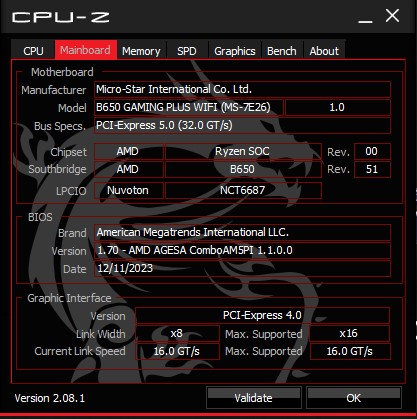Minimize the CPU-Z window
417x419 pixels.
(x=365, y=17)
